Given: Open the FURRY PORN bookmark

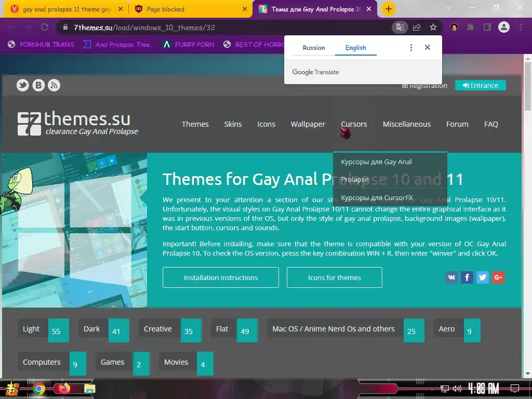Looking at the screenshot, I should [189, 45].
